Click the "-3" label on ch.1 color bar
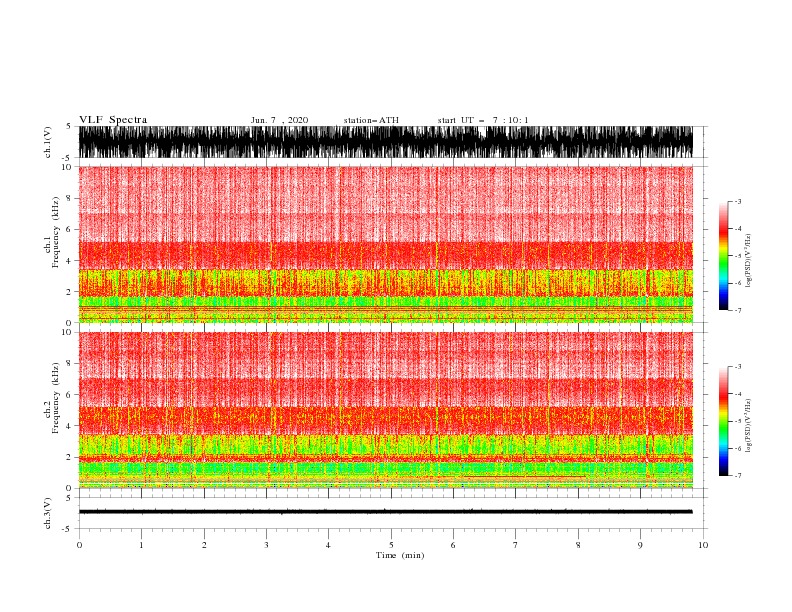 [x=738, y=201]
